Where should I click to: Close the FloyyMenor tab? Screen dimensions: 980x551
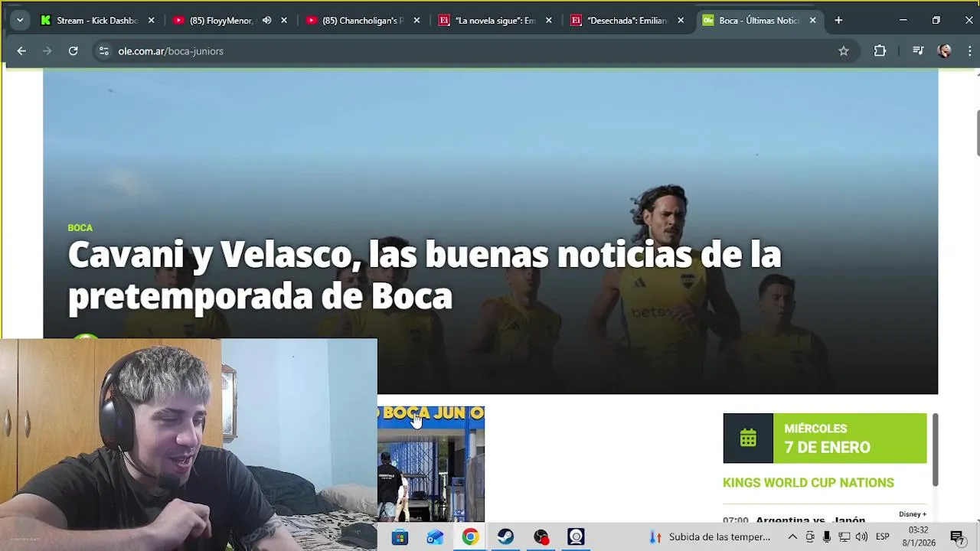tap(284, 21)
